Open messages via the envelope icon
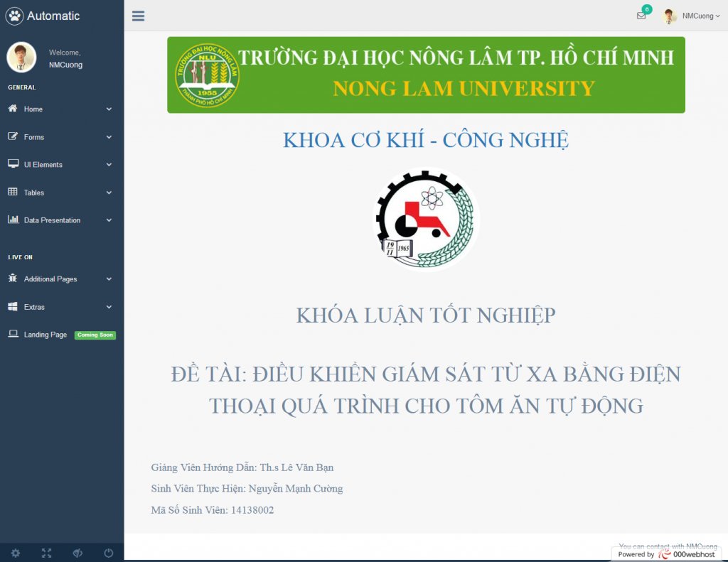This screenshot has width=728, height=562. [x=641, y=16]
